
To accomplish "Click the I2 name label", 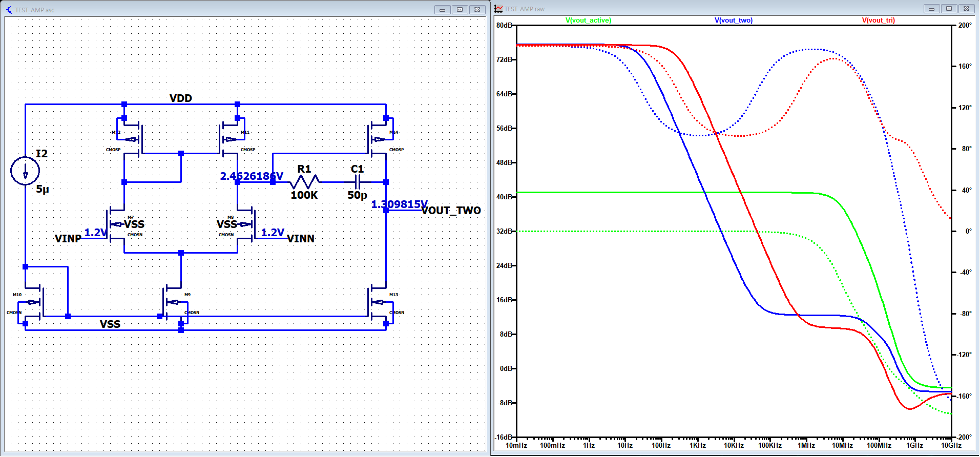I will pyautogui.click(x=41, y=154).
